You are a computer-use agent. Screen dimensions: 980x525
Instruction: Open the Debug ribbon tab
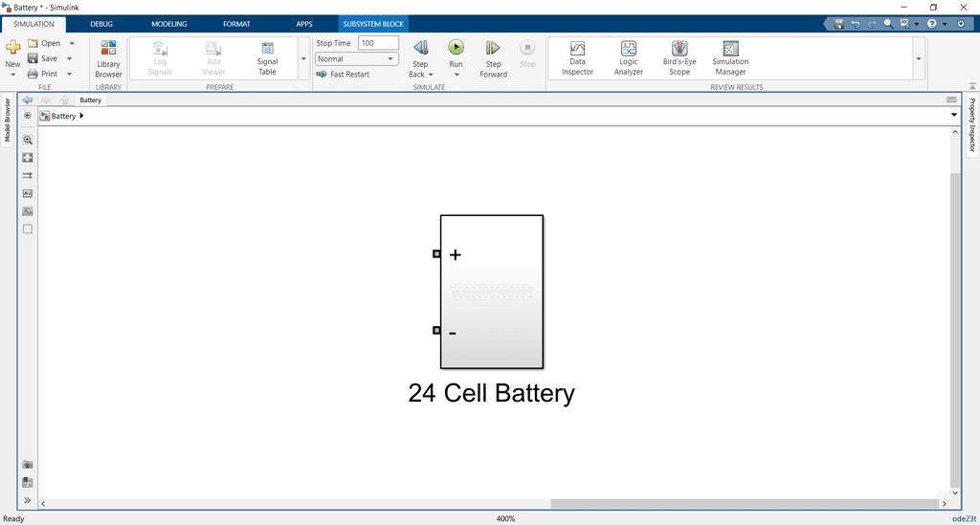tap(100, 23)
